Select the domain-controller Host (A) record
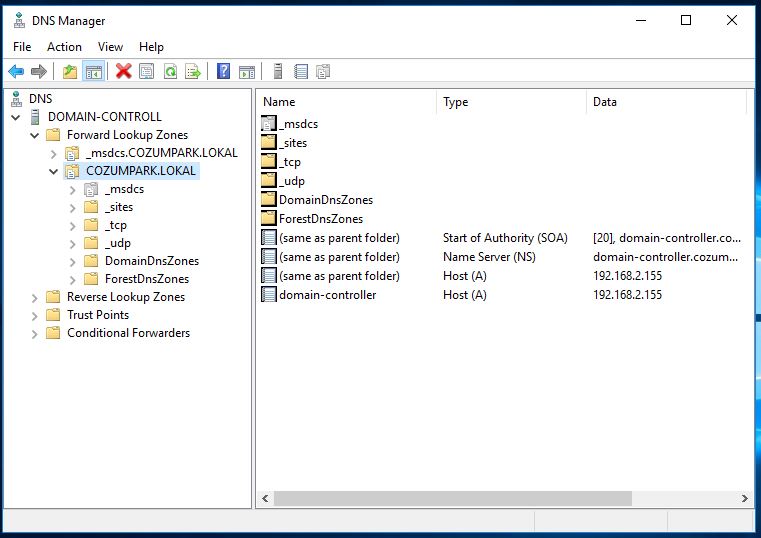Image resolution: width=761 pixels, height=538 pixels. point(328,295)
